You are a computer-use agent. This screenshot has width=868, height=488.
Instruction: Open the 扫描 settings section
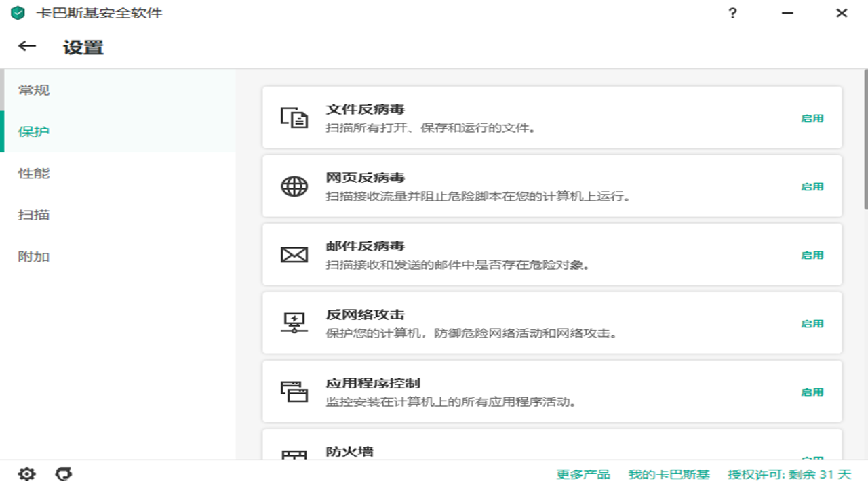click(x=34, y=215)
